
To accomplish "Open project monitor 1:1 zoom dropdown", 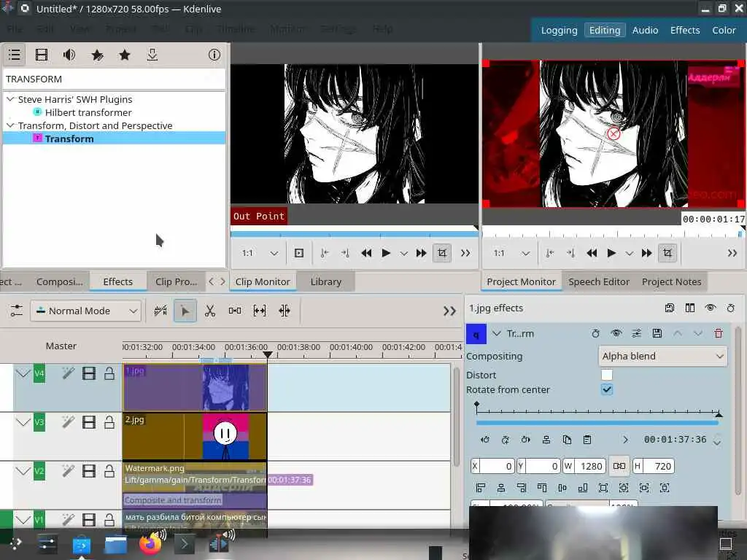I will [511, 253].
